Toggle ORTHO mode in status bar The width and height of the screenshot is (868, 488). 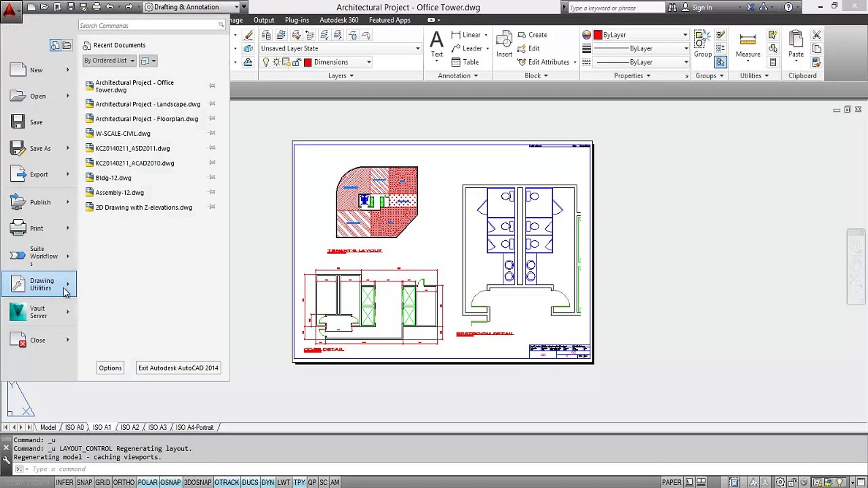click(x=123, y=482)
